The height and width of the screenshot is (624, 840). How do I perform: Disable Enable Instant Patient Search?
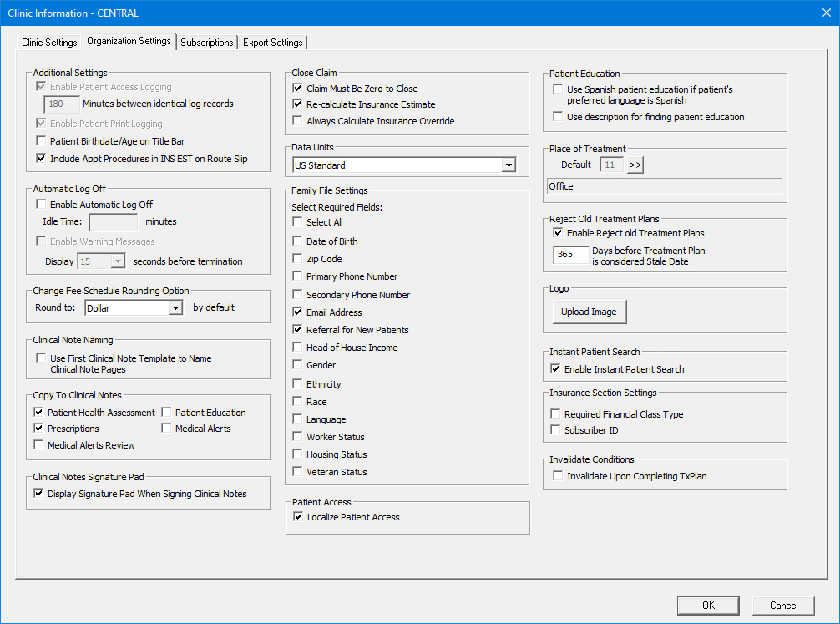[x=557, y=369]
